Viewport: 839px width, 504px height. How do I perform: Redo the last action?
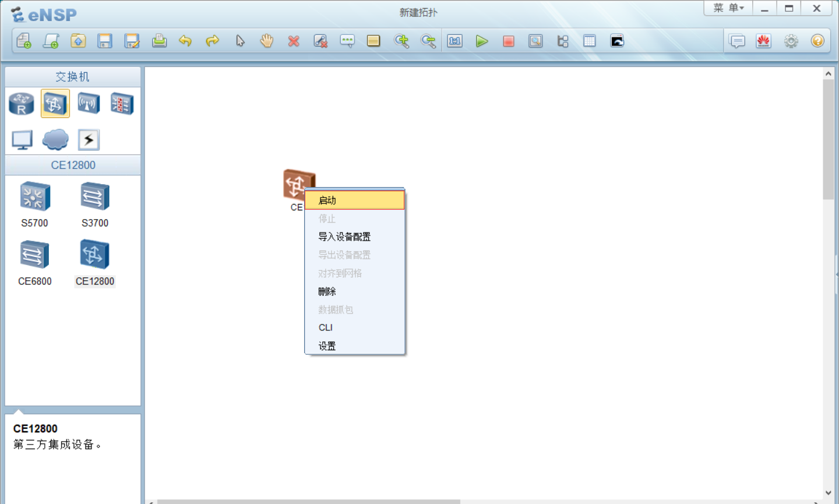tap(213, 41)
